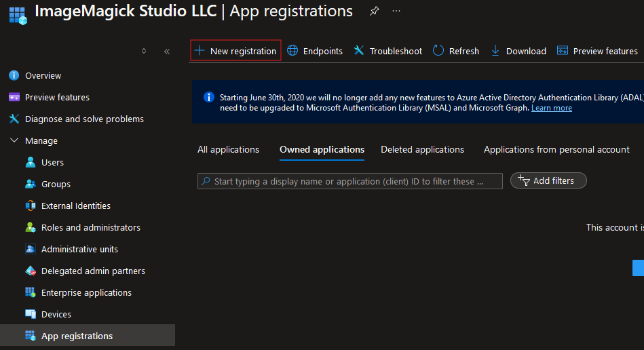Click the page title ImageMagick Studio LLC
This screenshot has width=644, height=350.
pyautogui.click(x=126, y=11)
